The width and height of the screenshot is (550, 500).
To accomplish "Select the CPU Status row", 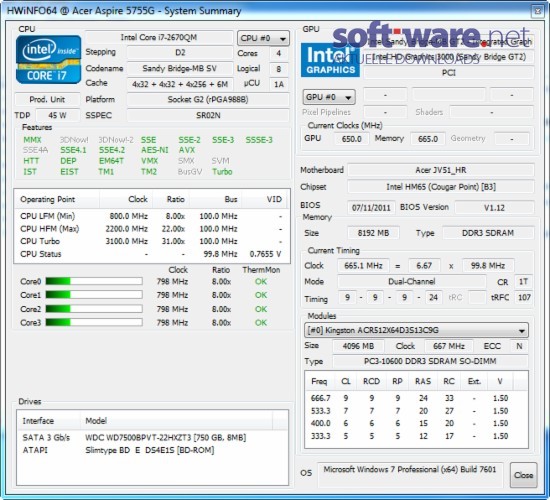I will (152, 254).
